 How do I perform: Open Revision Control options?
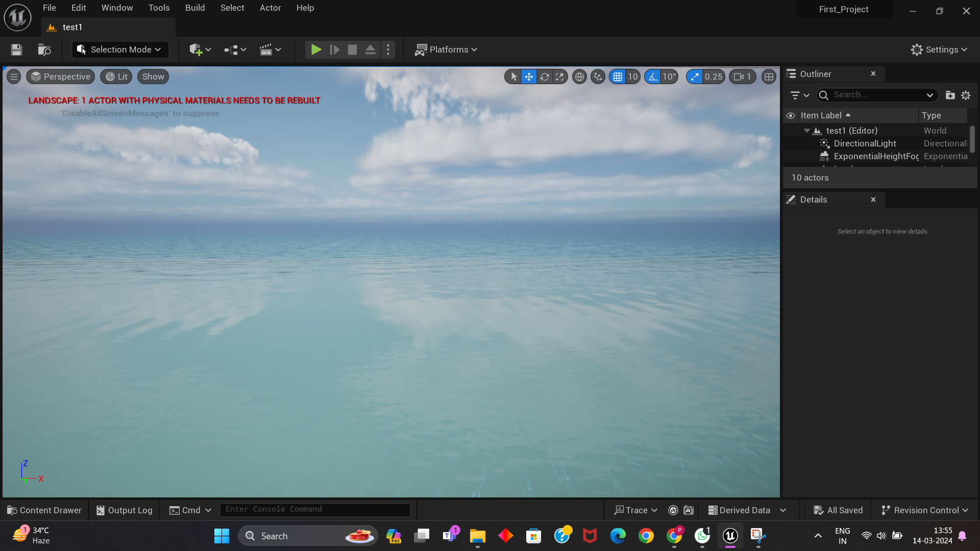pyautogui.click(x=924, y=510)
